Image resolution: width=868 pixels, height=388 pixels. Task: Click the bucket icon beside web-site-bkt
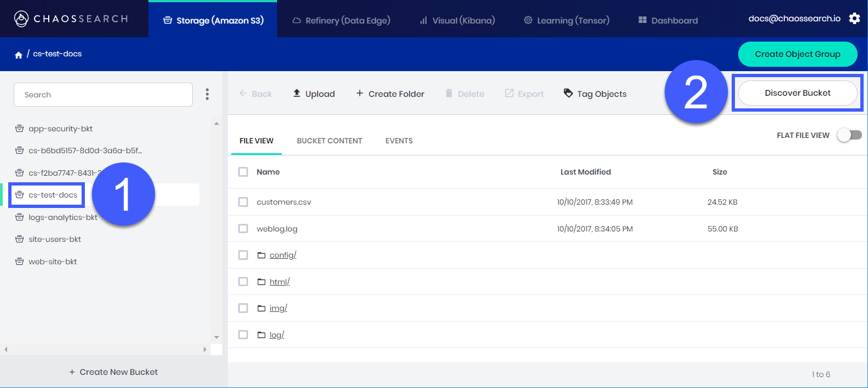[x=19, y=262]
